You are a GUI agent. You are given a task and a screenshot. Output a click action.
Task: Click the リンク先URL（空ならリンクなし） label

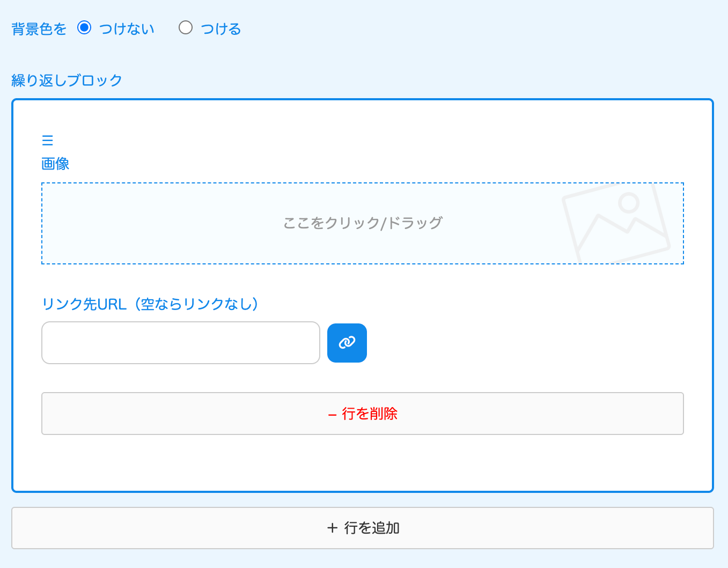tap(150, 304)
